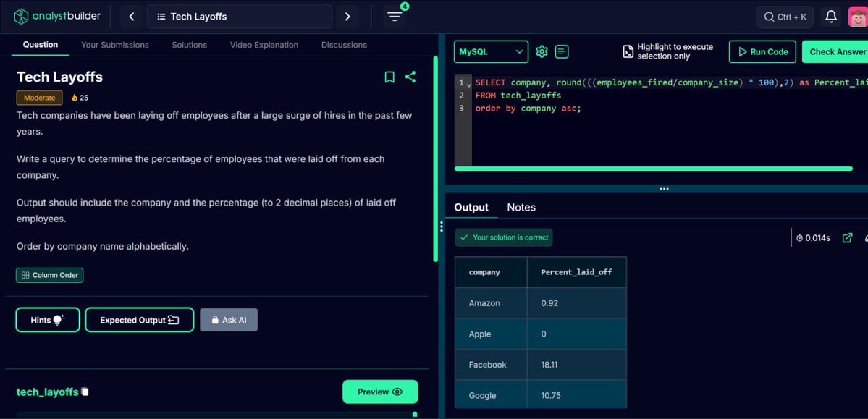
Task: Open the user profile avatar
Action: coord(857,17)
